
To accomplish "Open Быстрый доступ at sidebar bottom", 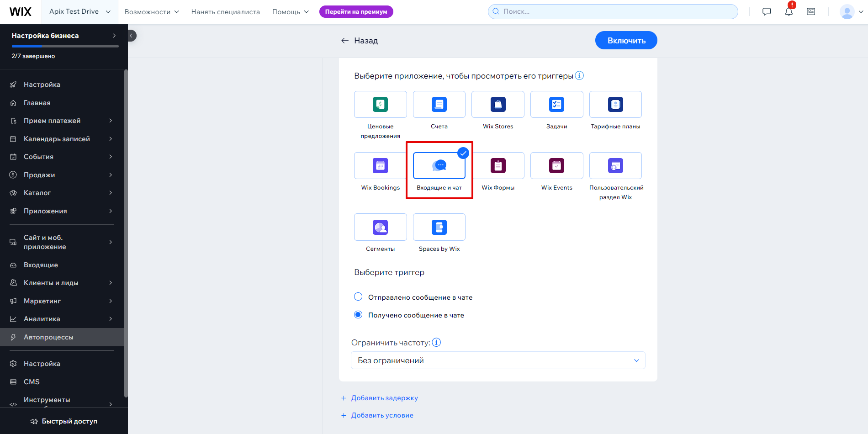I will click(x=64, y=421).
